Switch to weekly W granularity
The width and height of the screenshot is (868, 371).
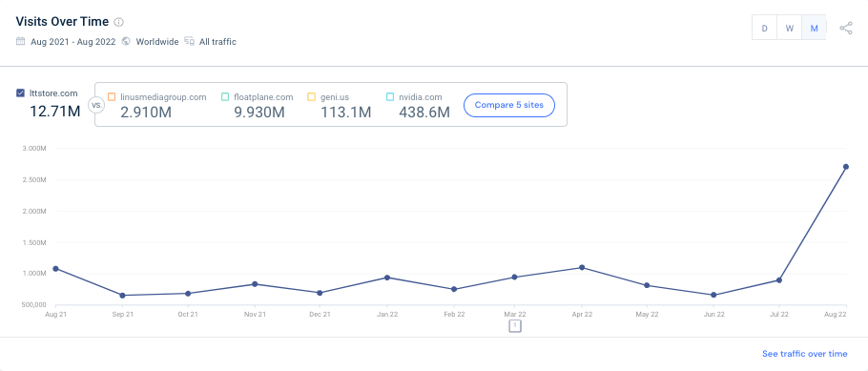coord(790,29)
